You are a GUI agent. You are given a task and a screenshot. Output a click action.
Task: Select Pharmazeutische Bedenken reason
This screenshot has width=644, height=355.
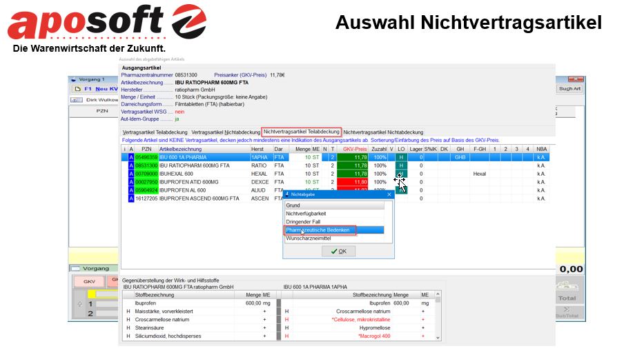(x=335, y=230)
